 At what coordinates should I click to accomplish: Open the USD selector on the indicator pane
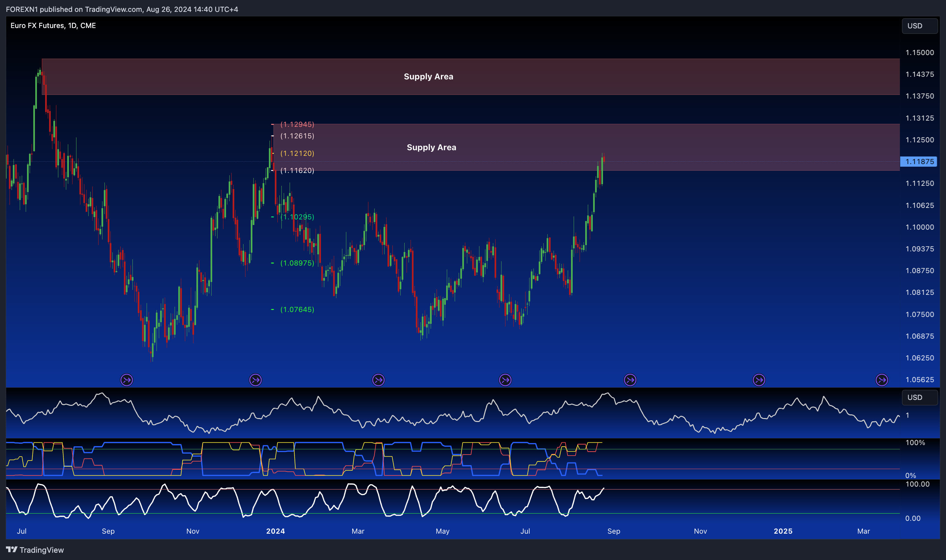920,397
